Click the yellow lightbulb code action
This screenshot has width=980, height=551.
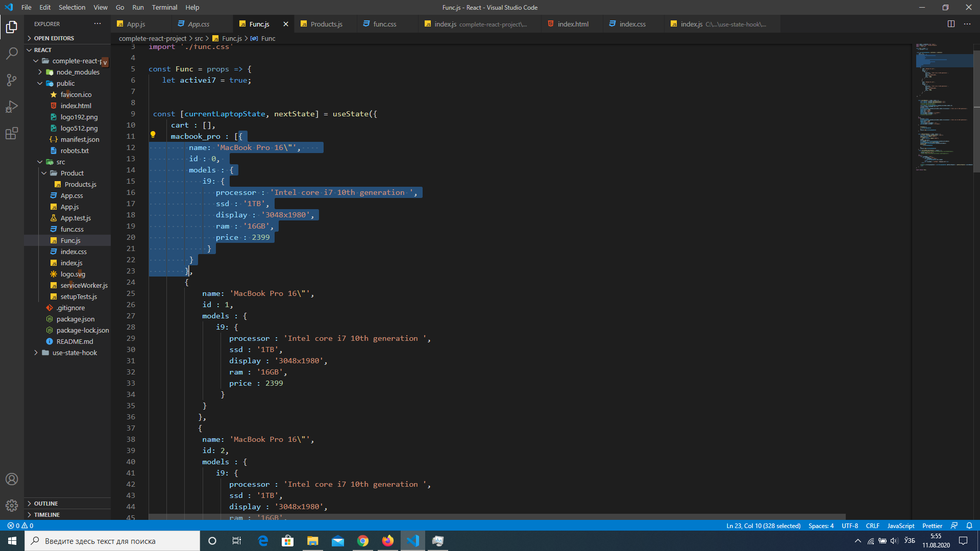pos(153,135)
